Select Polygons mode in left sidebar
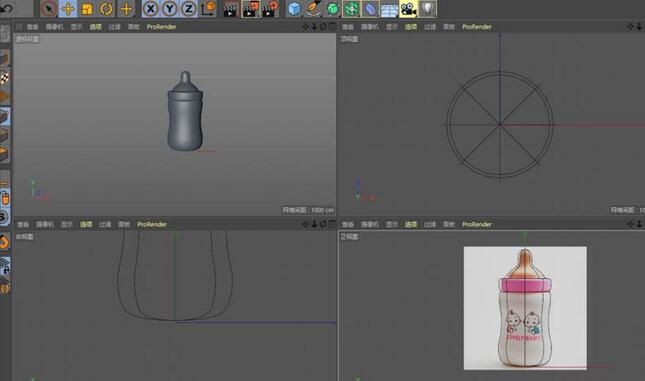Screen dimensions: 645x381 click(x=5, y=154)
